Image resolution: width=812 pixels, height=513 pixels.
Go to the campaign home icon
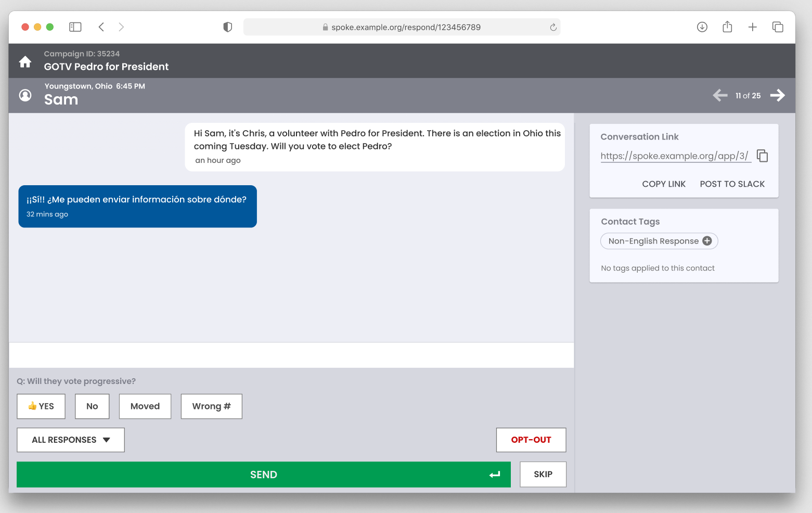pos(25,62)
